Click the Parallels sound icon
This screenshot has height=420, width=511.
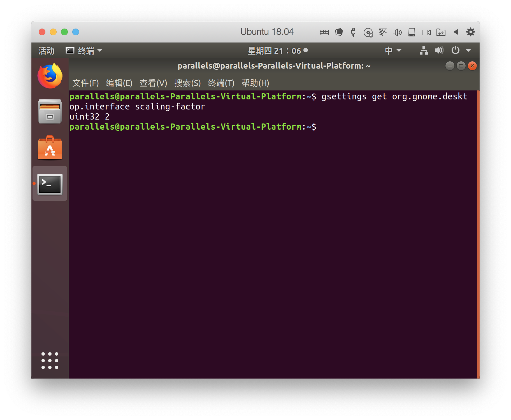point(397,32)
